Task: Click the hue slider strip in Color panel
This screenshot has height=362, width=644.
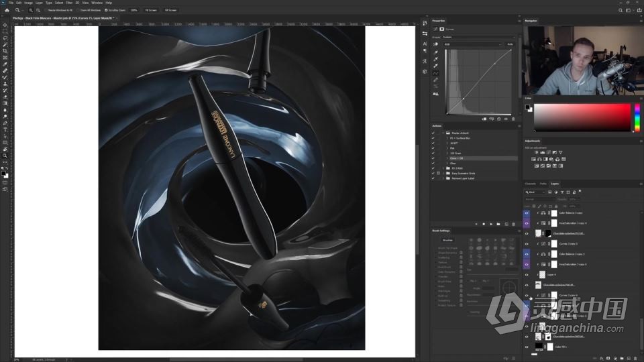Action: [x=637, y=118]
